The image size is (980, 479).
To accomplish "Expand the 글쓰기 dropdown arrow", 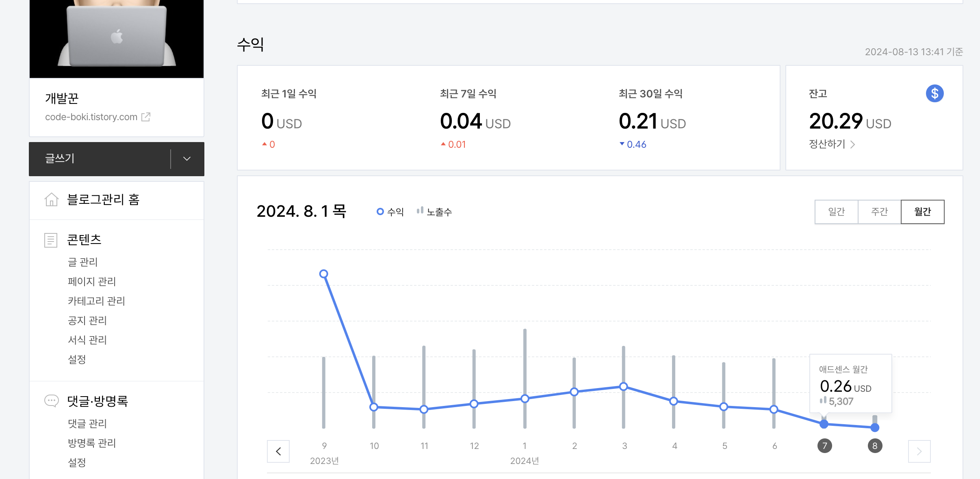I will coord(187,159).
